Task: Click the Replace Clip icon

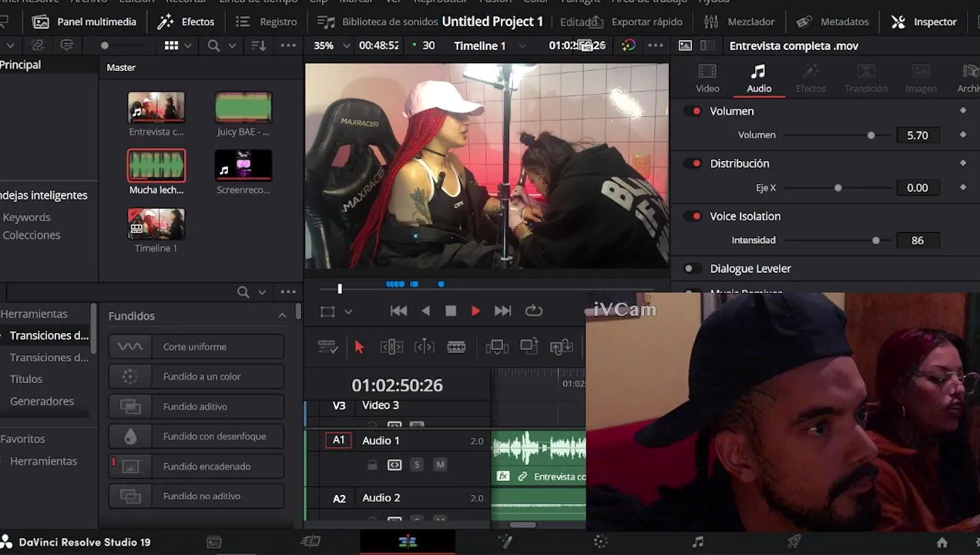Action: (x=561, y=347)
